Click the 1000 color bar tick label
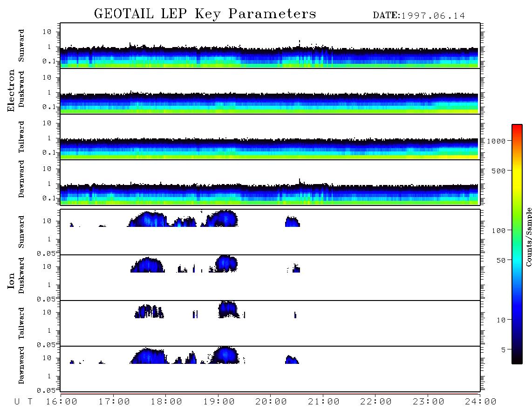 pos(496,141)
